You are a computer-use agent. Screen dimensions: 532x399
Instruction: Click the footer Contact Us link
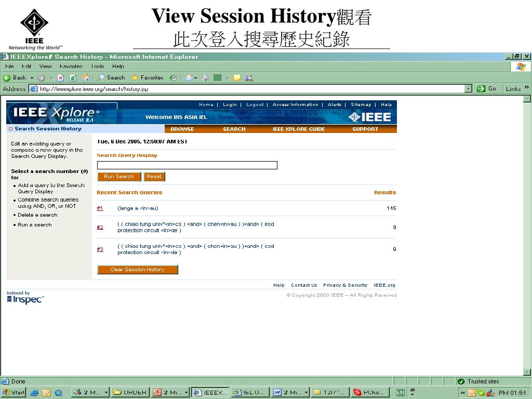click(x=304, y=285)
